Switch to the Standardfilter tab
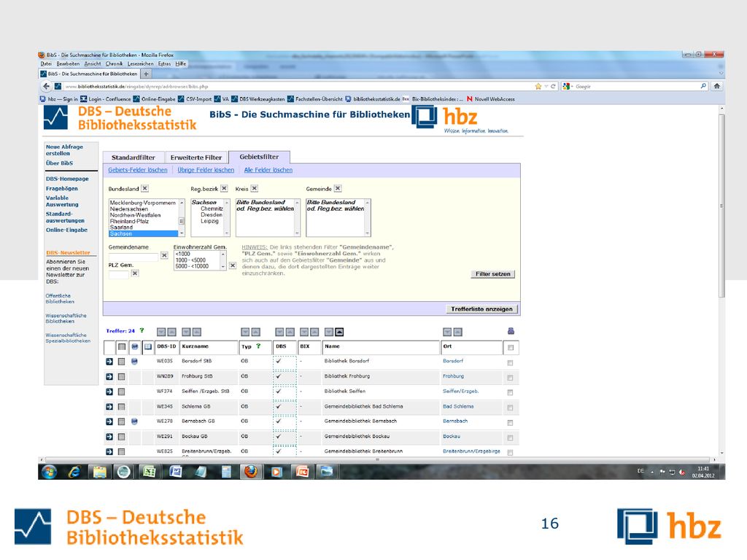747x560 pixels. [133, 157]
